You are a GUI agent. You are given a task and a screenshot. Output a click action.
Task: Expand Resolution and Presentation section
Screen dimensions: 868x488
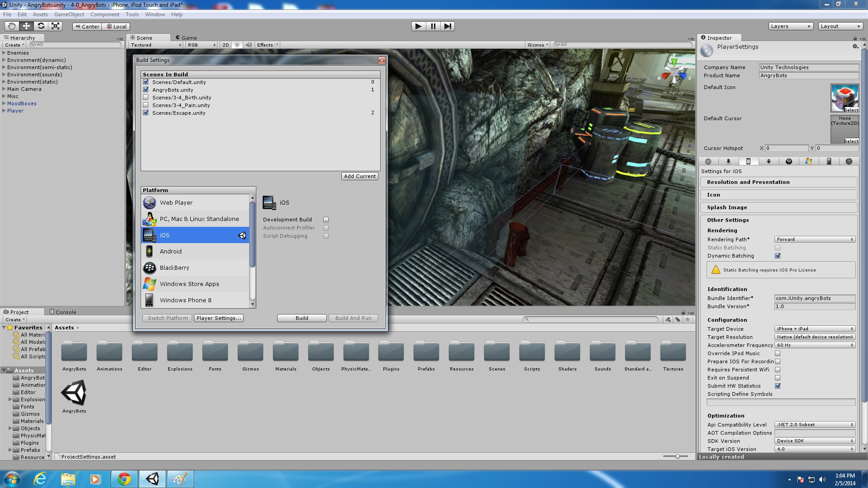coord(778,182)
